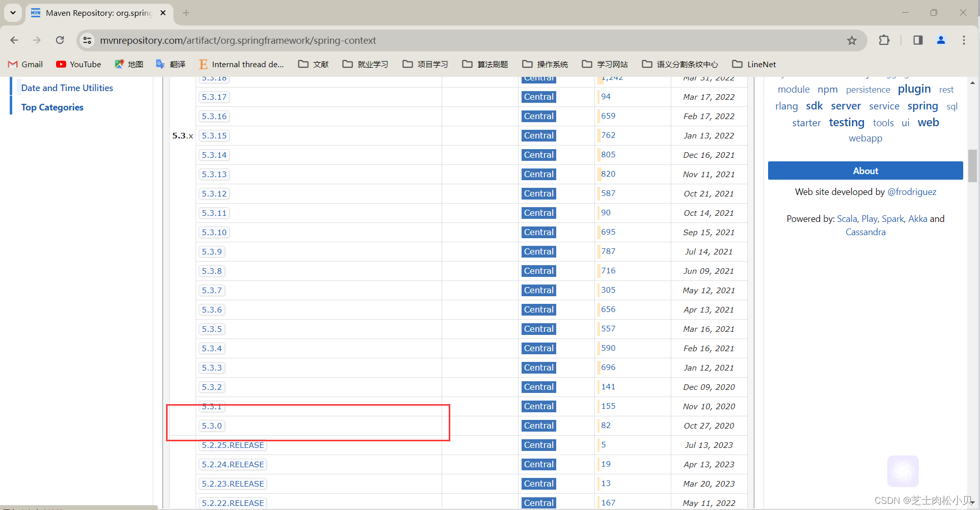The image size is (980, 510).
Task: Click usages count 659 for 5.3.16
Action: pos(608,116)
